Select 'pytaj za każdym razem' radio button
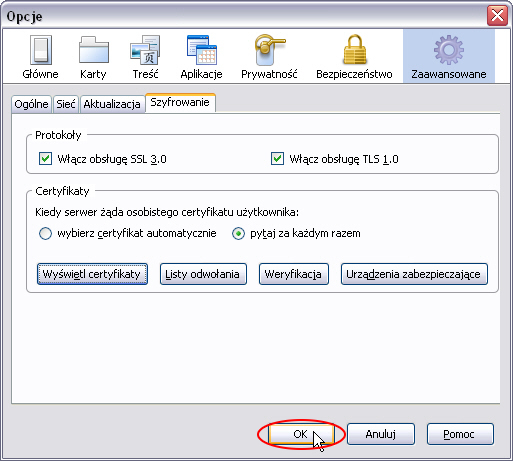Screen dimensions: 513x461 (x=238, y=233)
